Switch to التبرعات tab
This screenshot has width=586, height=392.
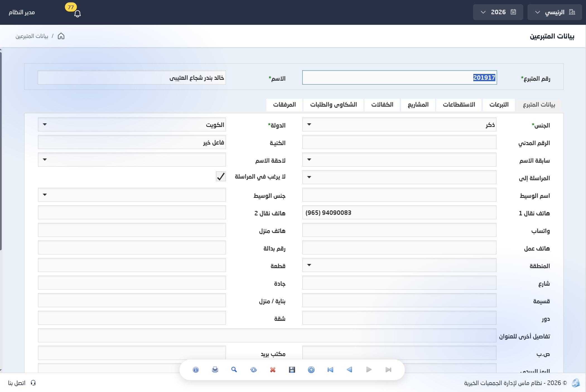point(499,105)
